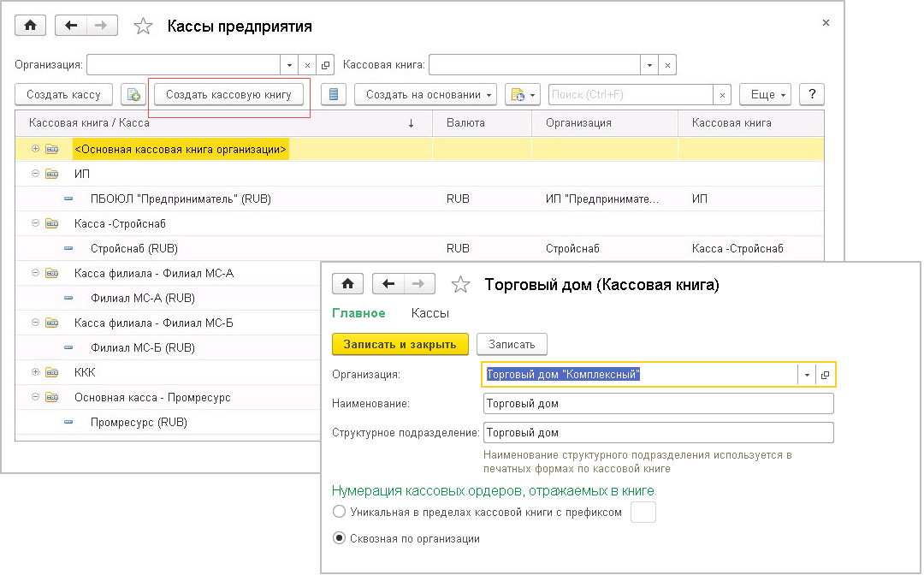Open Создать на основании dropdown
This screenshot has height=581, width=924.
425,95
